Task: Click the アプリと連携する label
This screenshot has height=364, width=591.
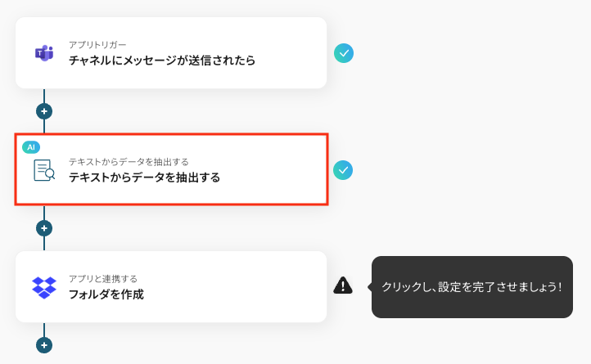Action: [103, 279]
